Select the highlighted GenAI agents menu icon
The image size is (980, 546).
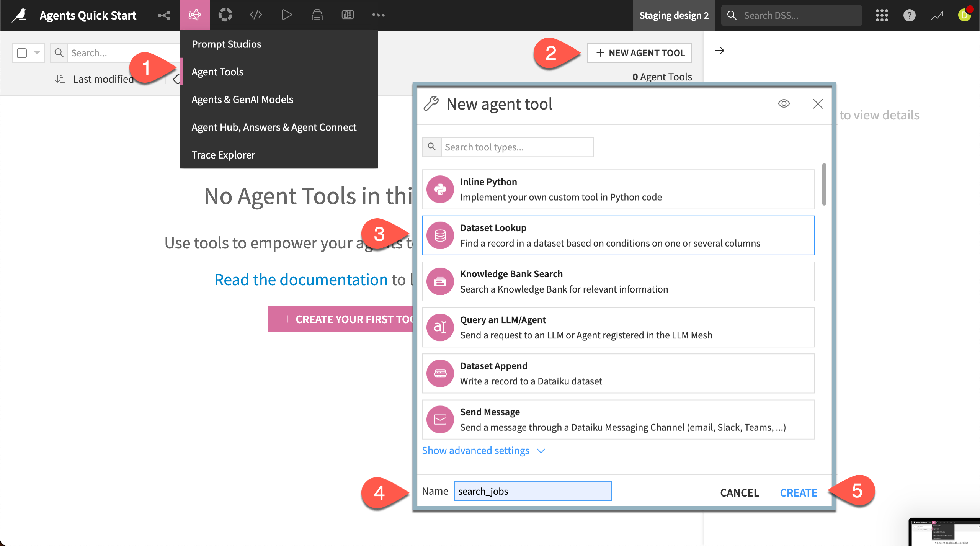click(195, 15)
